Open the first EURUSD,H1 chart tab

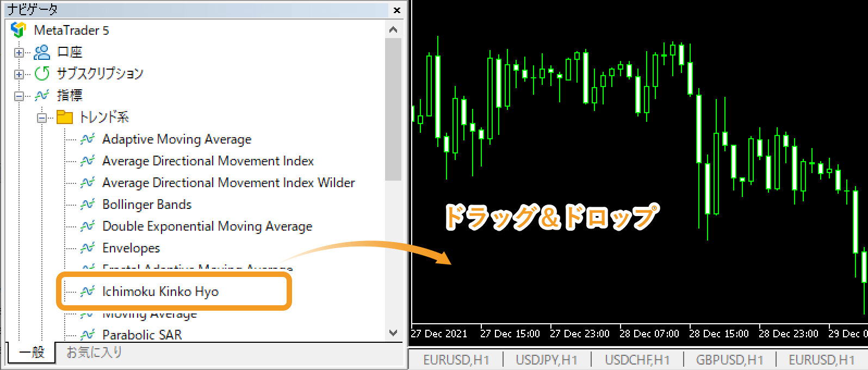pyautogui.click(x=456, y=360)
